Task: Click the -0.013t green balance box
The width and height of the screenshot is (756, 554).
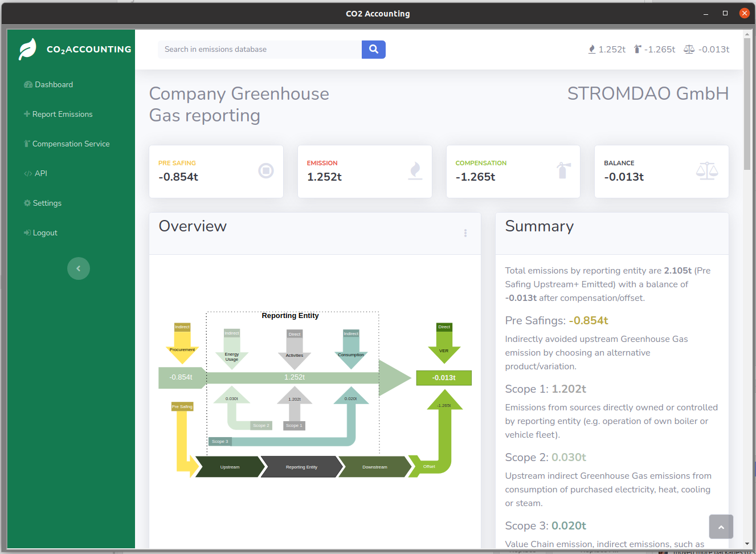Action: [444, 378]
